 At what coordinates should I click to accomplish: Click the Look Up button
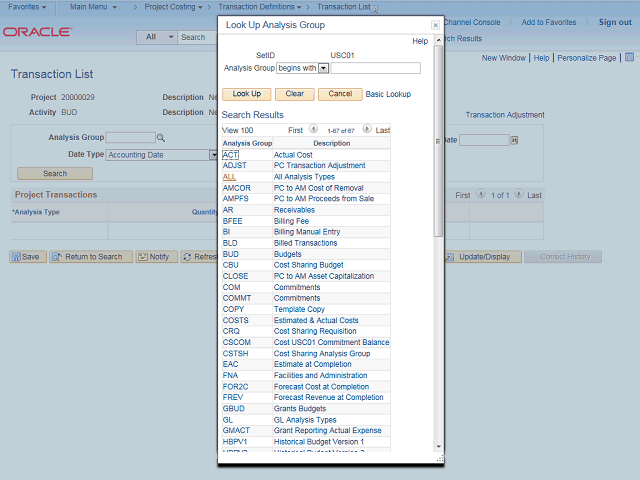coord(247,94)
